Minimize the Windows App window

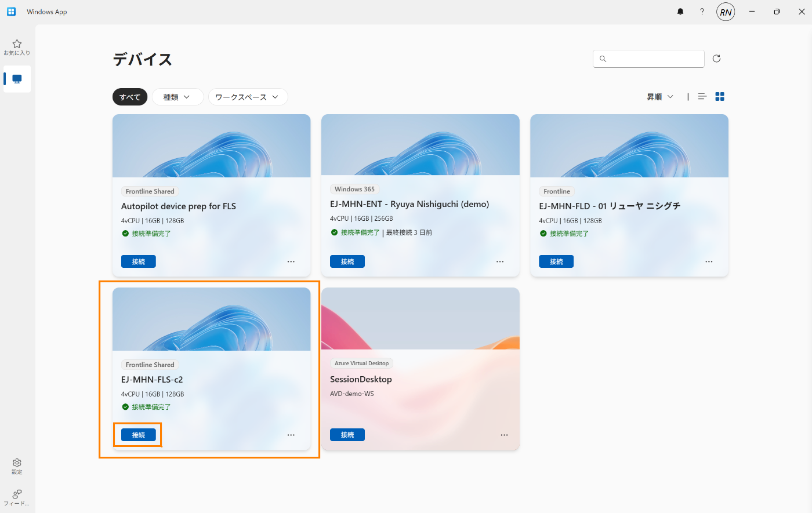(x=752, y=12)
